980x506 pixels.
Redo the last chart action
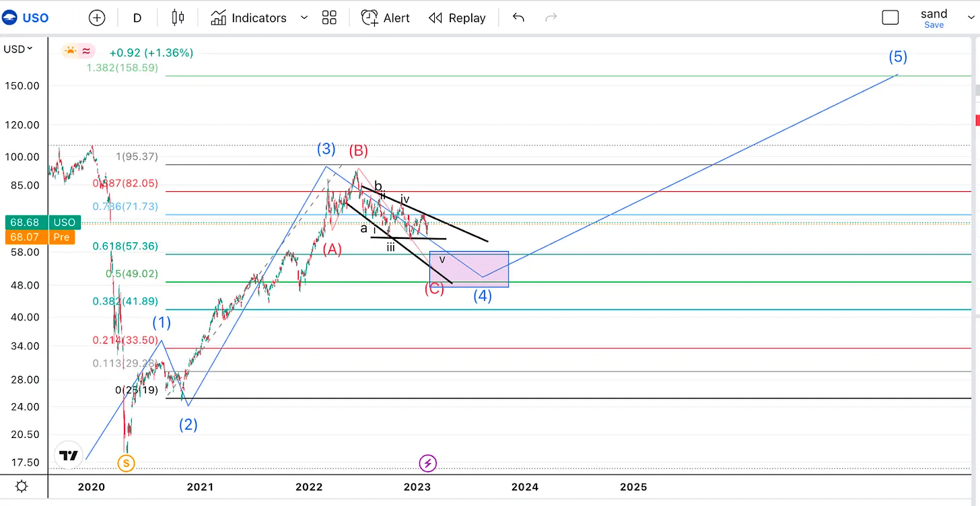pyautogui.click(x=551, y=17)
